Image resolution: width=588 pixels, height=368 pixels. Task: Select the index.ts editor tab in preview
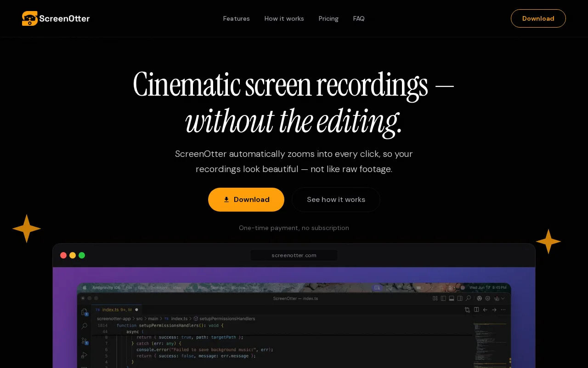coord(117,310)
